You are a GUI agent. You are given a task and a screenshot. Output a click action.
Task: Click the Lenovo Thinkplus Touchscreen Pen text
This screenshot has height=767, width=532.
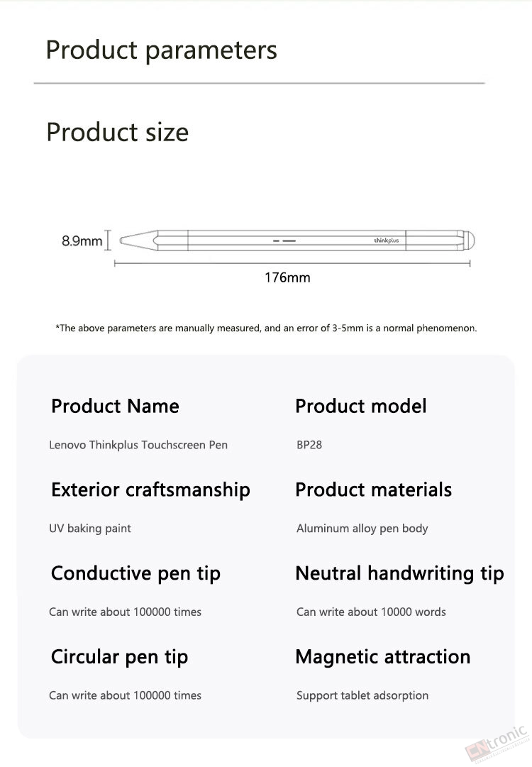138,445
